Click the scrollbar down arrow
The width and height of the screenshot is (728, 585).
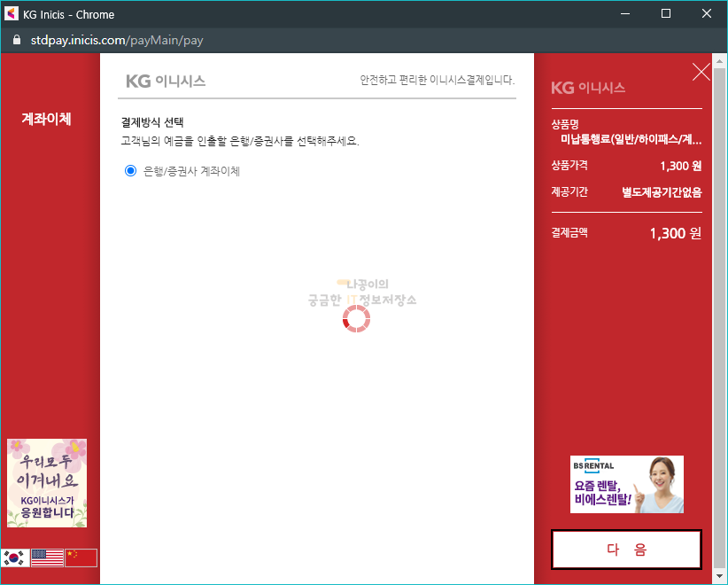tap(719, 576)
